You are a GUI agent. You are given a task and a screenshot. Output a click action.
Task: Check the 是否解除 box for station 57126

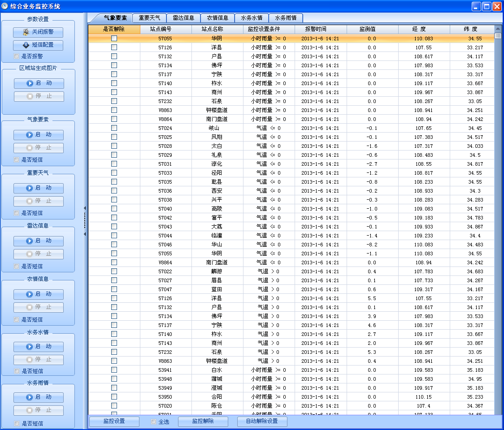114,47
